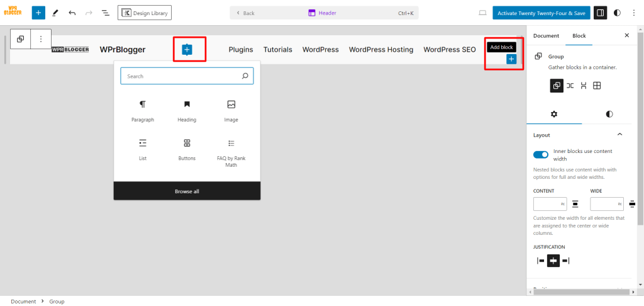Go Back from Header template part
The image size is (644, 306).
[245, 13]
